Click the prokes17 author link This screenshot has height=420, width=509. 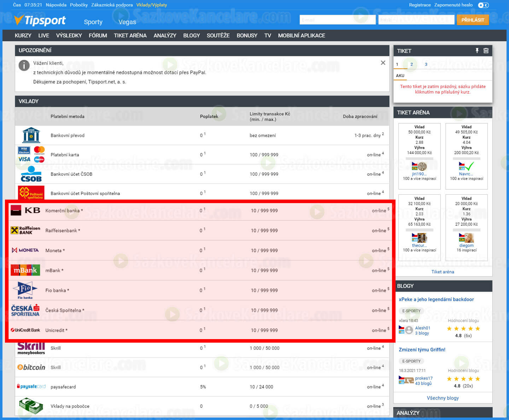423,378
